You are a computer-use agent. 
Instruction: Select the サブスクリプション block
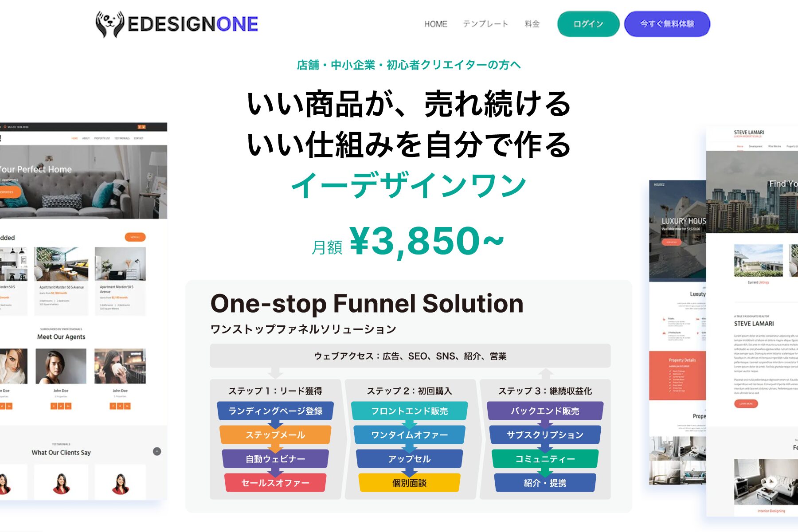pyautogui.click(x=545, y=435)
